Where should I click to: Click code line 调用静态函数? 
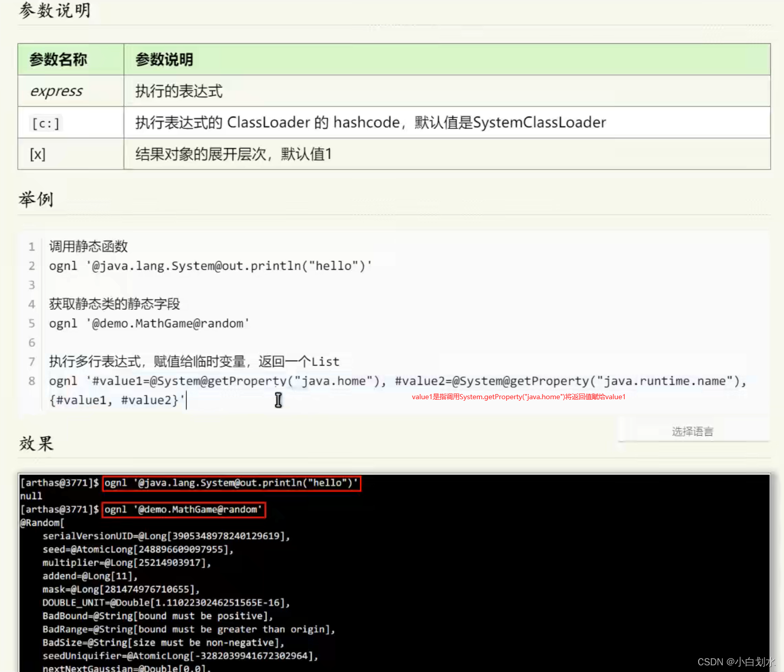pos(88,247)
